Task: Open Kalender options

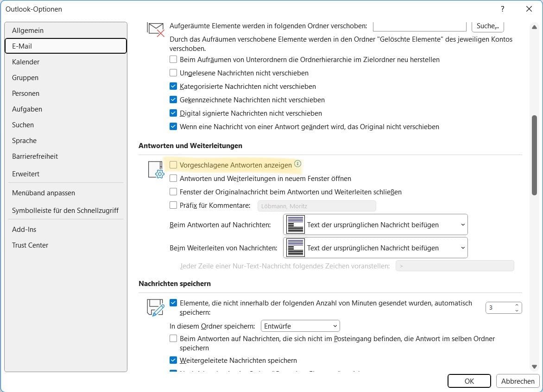Action: coord(66,62)
